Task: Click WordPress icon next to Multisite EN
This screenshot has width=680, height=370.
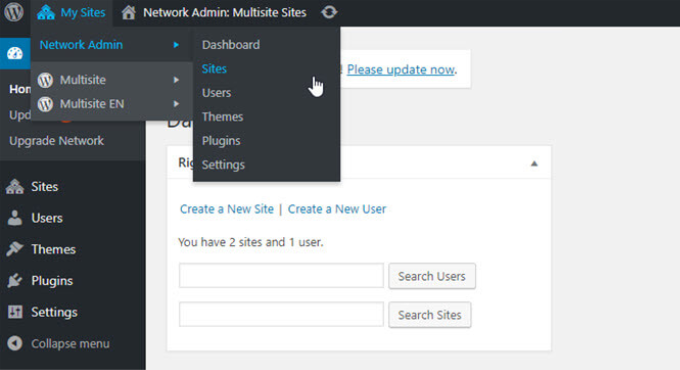Action: (46, 104)
